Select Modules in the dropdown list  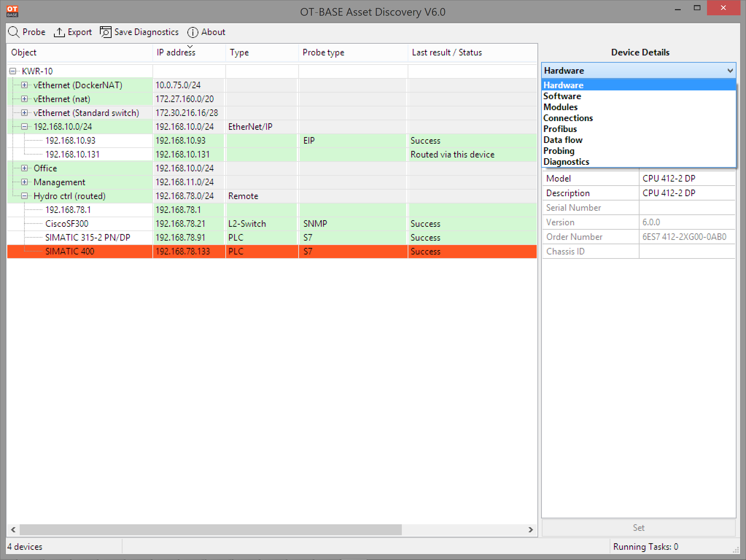pos(638,107)
